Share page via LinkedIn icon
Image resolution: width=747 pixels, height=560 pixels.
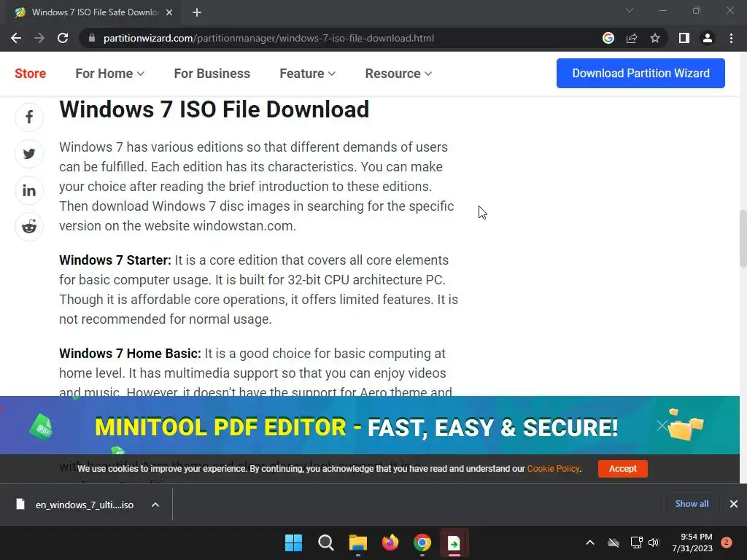coord(29,190)
